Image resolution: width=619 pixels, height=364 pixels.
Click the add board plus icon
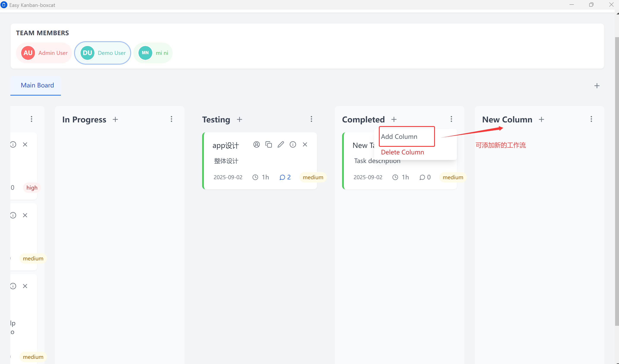[597, 86]
